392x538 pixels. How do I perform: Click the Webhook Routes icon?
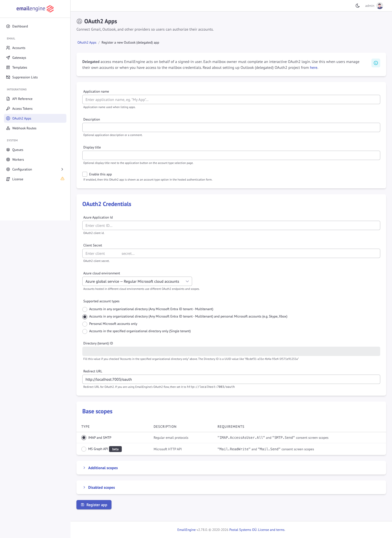coord(8,128)
